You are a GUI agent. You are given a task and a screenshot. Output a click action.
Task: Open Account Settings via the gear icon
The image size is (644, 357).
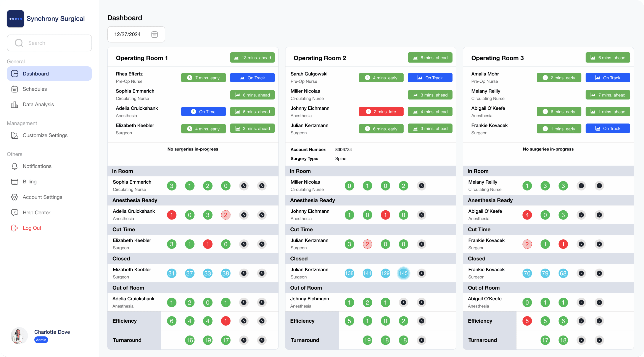[x=14, y=197]
